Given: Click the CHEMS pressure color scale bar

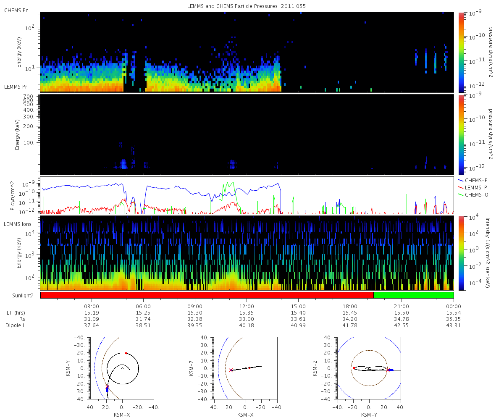Looking at the screenshot, I should [x=461, y=52].
